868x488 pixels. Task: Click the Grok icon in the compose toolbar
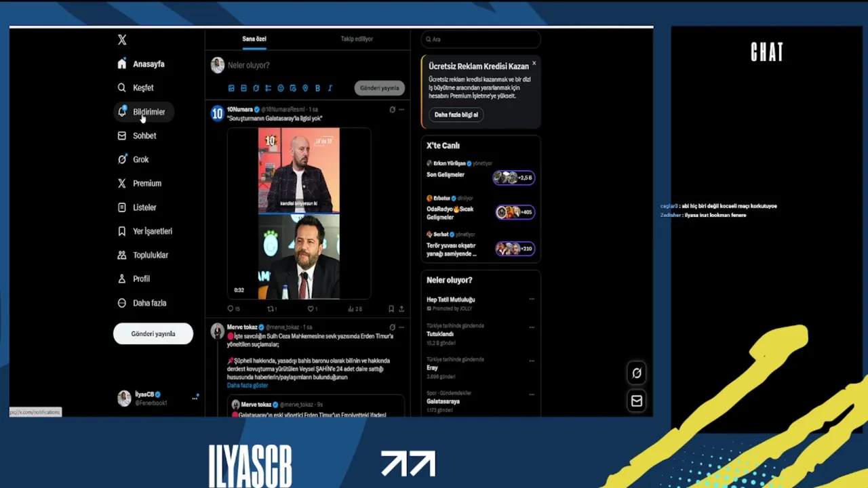coord(256,88)
